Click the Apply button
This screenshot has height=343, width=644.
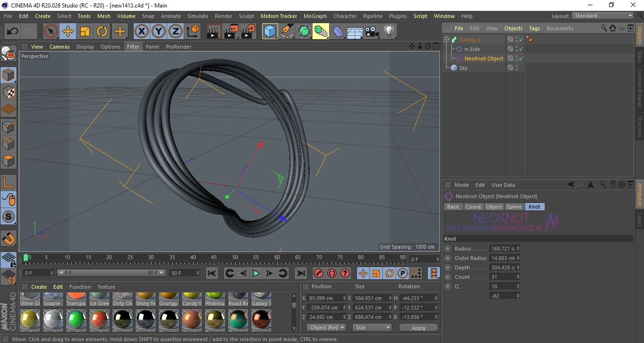(x=418, y=327)
